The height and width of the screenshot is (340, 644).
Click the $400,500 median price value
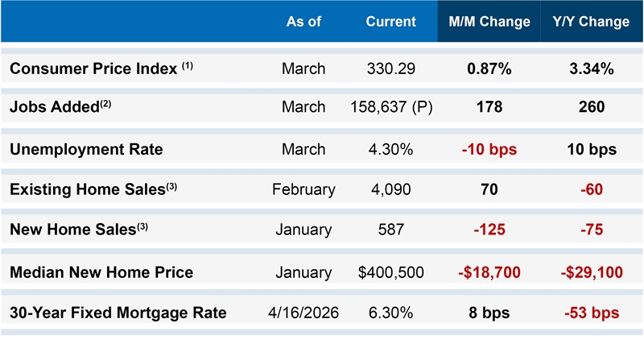(x=390, y=272)
